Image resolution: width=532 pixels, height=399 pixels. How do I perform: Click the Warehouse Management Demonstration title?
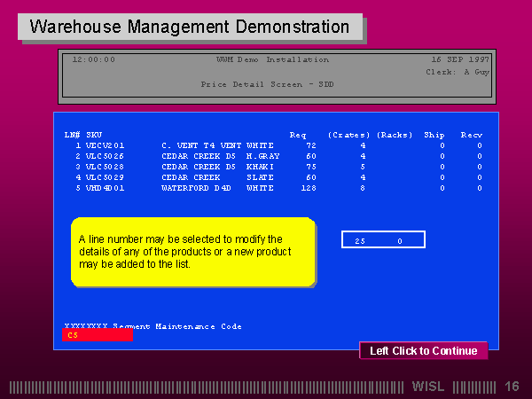click(190, 27)
